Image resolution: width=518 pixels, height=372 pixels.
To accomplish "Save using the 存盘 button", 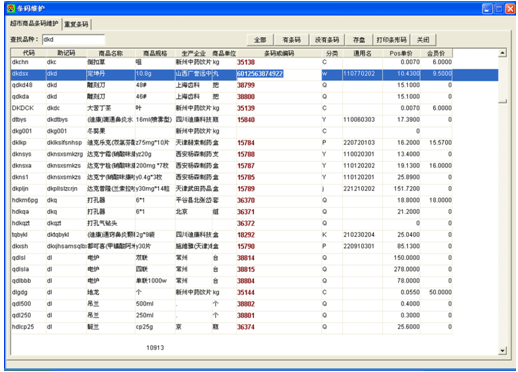I will coord(359,40).
